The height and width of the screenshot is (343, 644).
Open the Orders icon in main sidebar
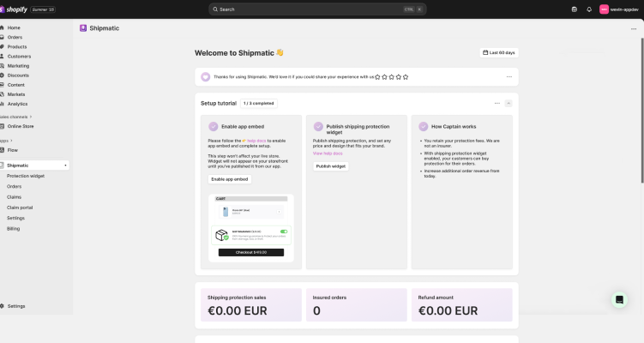click(2, 37)
